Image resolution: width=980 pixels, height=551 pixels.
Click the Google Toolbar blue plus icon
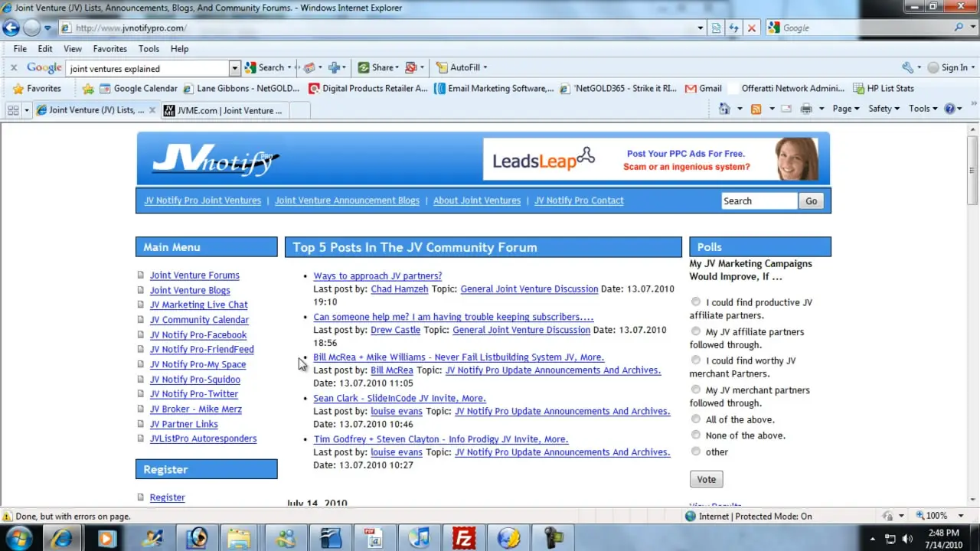click(334, 67)
